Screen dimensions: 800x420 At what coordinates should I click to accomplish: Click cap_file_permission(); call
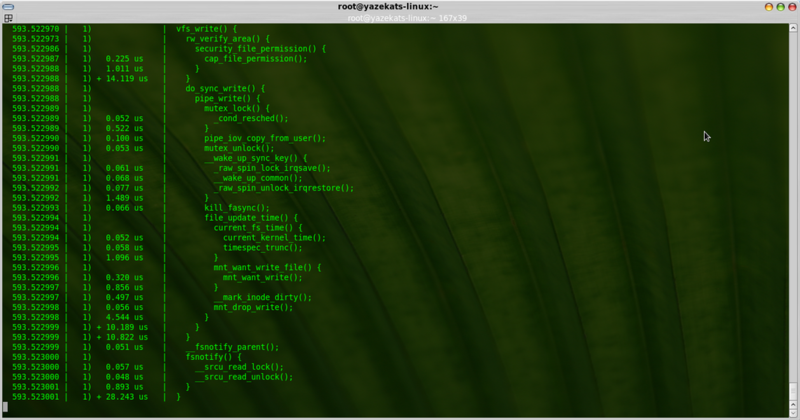[256, 59]
